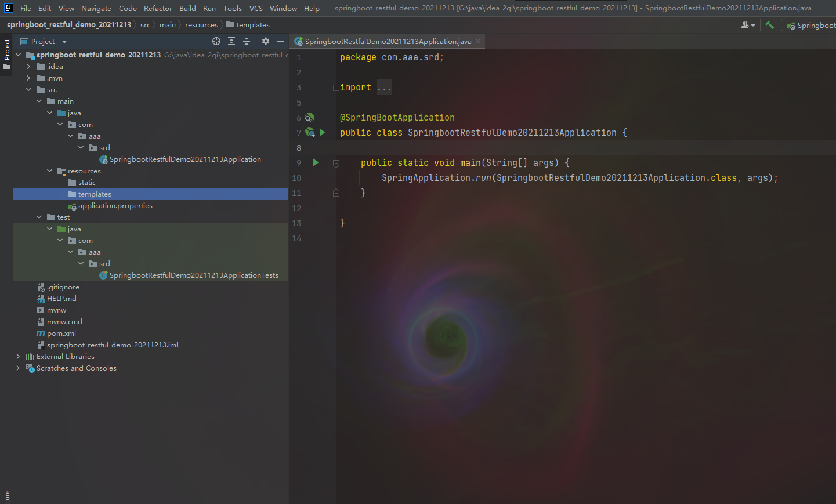Image resolution: width=836 pixels, height=504 pixels.
Task: Open the Tools menu
Action: click(x=233, y=8)
